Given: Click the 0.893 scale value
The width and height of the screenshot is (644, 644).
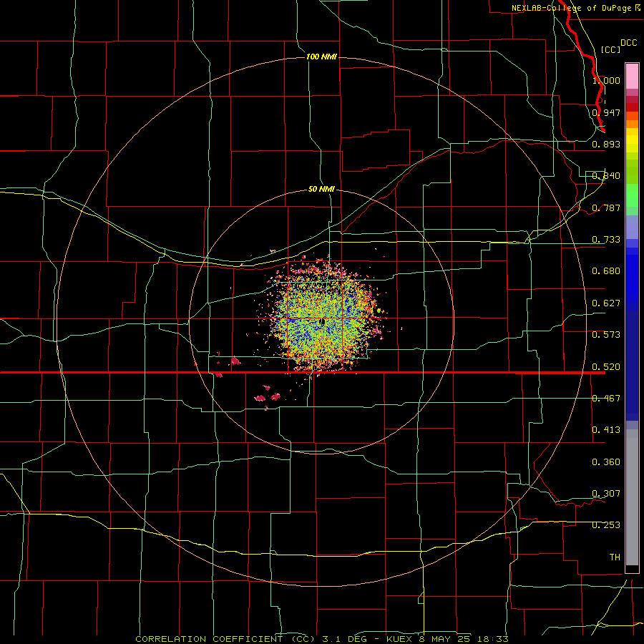Looking at the screenshot, I should pyautogui.click(x=606, y=144).
